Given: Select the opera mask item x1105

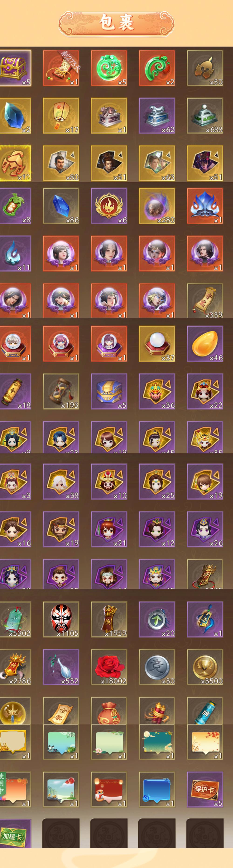Looking at the screenshot, I should pyautogui.click(x=61, y=619).
